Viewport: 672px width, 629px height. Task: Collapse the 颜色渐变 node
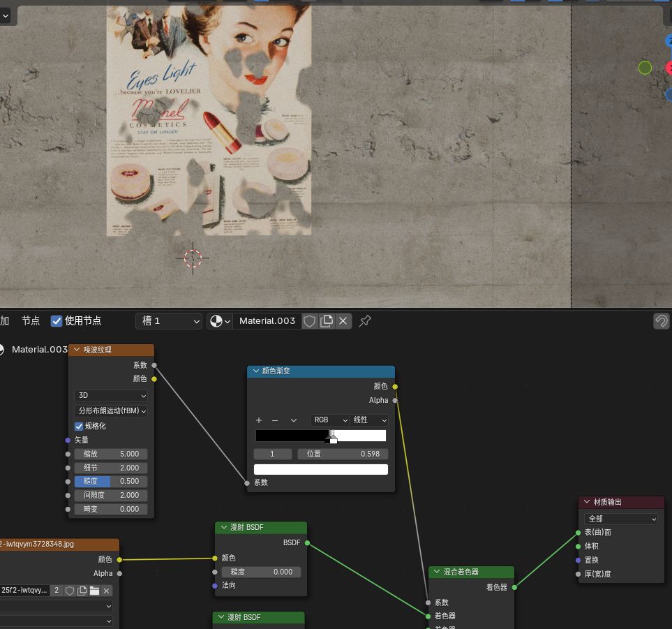(x=255, y=371)
